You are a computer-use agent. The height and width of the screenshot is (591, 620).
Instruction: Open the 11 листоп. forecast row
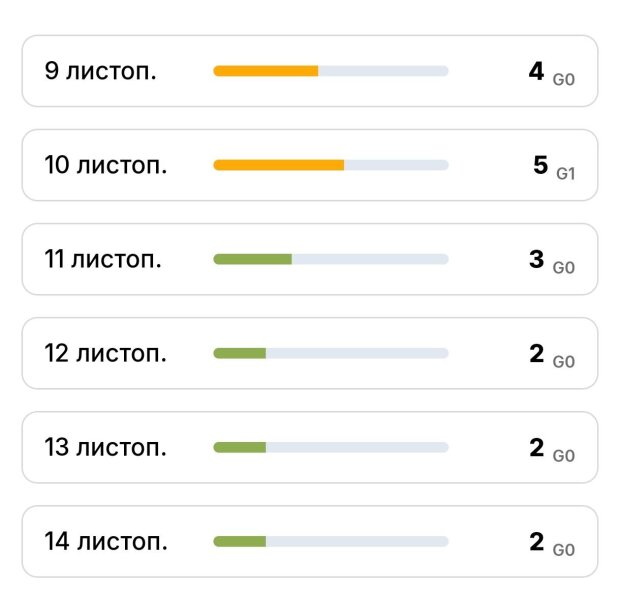pyautogui.click(x=309, y=259)
